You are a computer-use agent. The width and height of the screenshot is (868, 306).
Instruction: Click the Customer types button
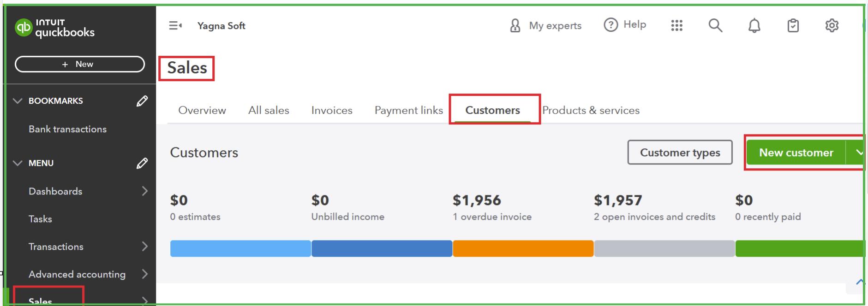point(680,153)
